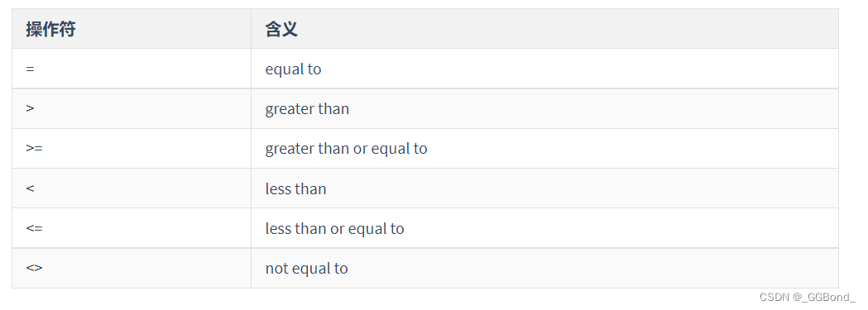Click the 'less than' meaning text
The image size is (868, 310).
click(295, 188)
